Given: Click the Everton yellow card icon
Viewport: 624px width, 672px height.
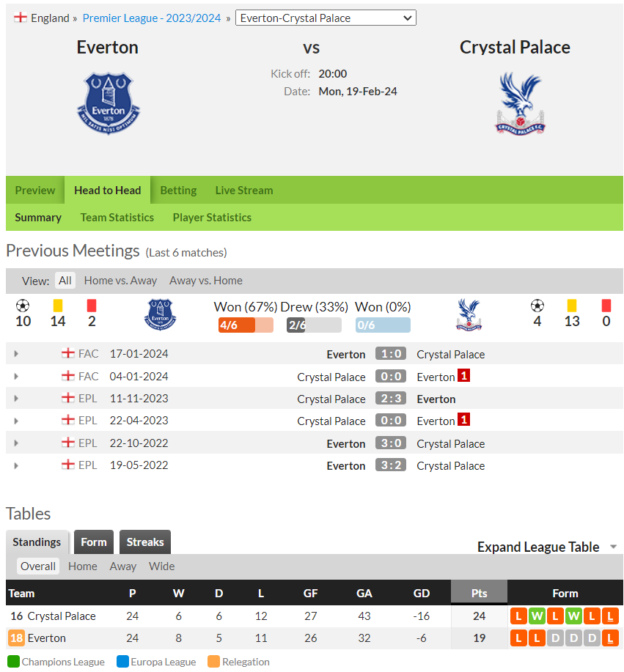Looking at the screenshot, I should point(58,306).
